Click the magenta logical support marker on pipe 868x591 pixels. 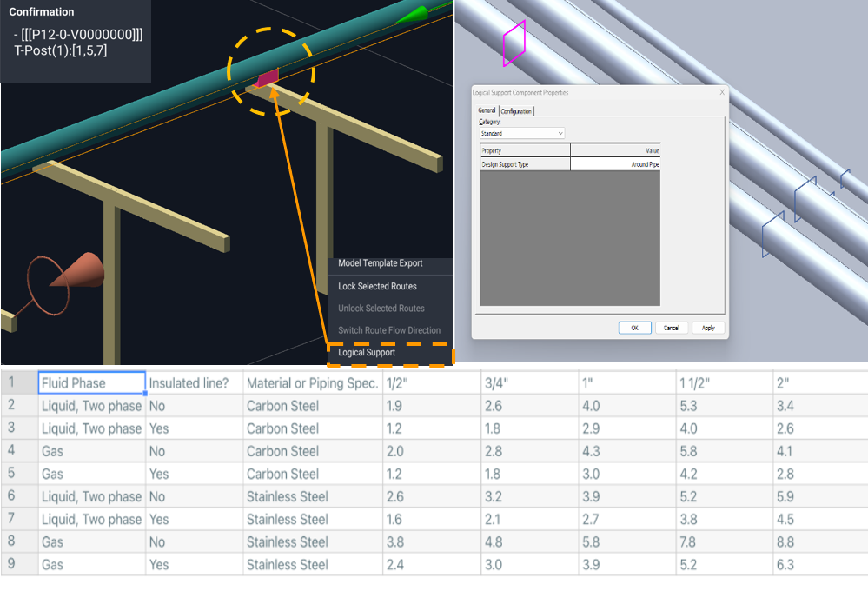[x=267, y=79]
